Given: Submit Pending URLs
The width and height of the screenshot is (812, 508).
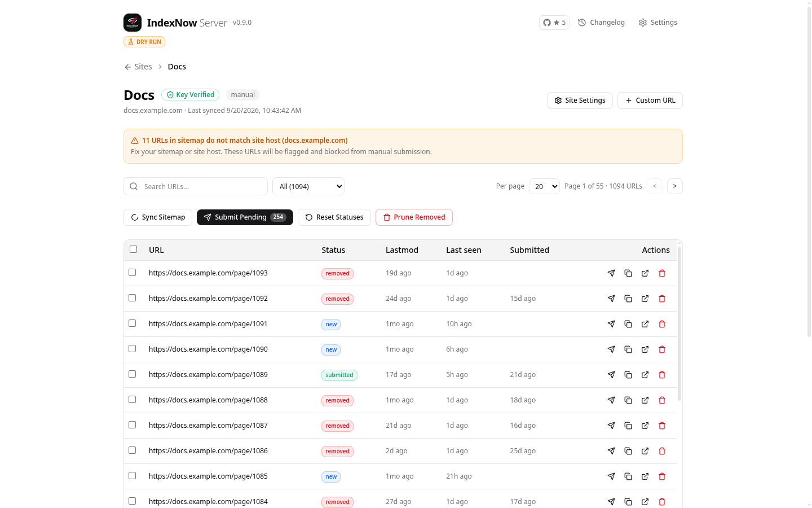Looking at the screenshot, I should 245,217.
